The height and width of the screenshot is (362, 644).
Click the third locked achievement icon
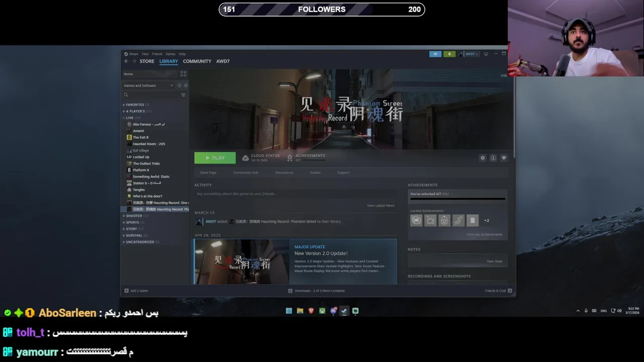(x=444, y=220)
